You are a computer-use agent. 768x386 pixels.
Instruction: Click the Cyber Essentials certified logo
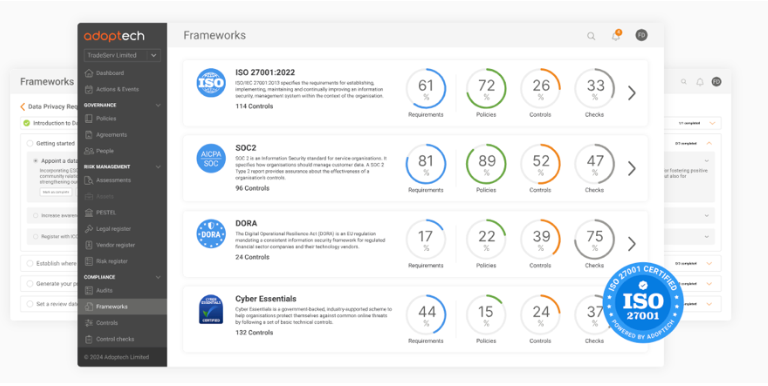(211, 309)
